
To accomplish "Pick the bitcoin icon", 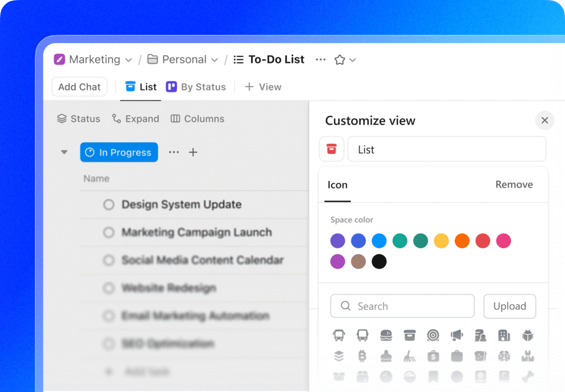I will coord(363,356).
